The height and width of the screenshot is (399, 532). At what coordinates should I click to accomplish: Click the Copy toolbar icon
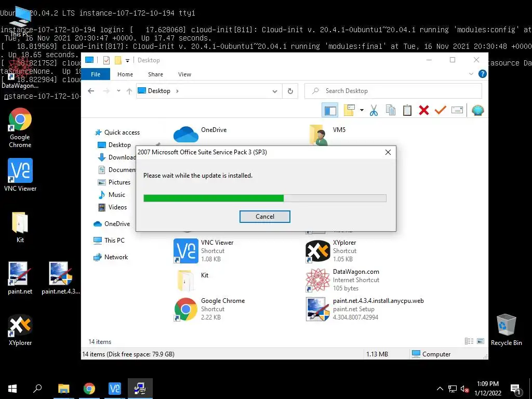pos(391,110)
